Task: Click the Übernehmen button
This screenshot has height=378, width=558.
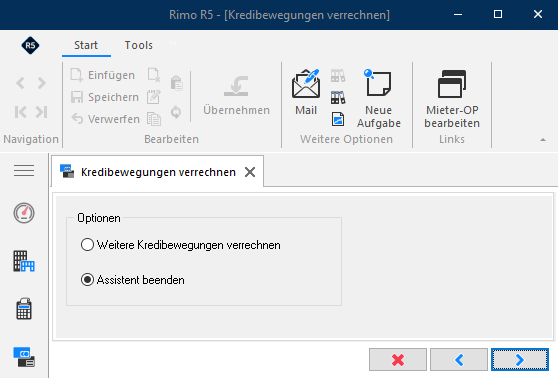Action: point(236,95)
